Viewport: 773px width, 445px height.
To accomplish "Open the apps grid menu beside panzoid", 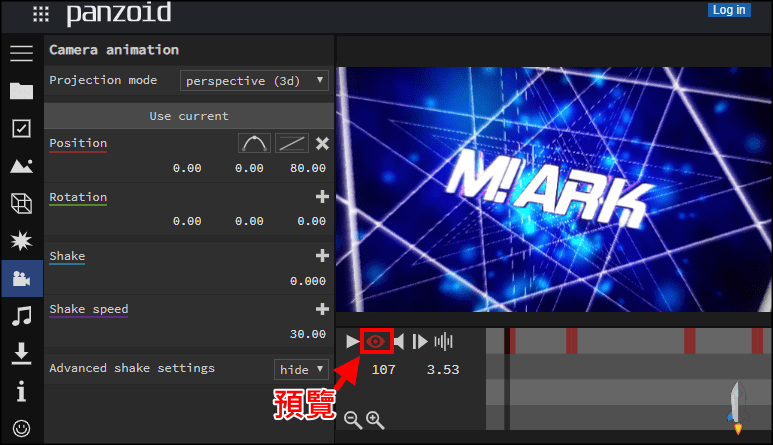I will (41, 14).
